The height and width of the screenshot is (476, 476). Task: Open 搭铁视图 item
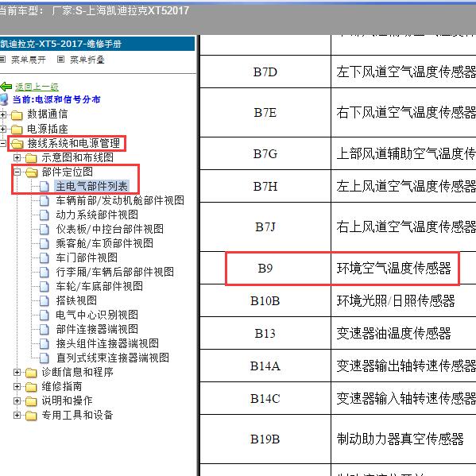point(76,300)
